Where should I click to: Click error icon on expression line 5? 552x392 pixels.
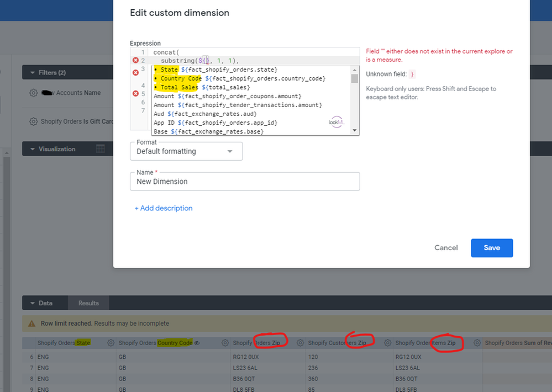click(135, 94)
